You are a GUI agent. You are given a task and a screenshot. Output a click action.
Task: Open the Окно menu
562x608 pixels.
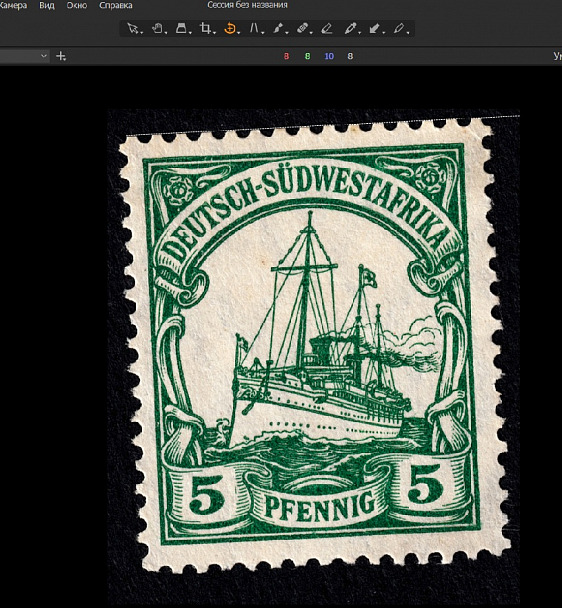[x=77, y=5]
